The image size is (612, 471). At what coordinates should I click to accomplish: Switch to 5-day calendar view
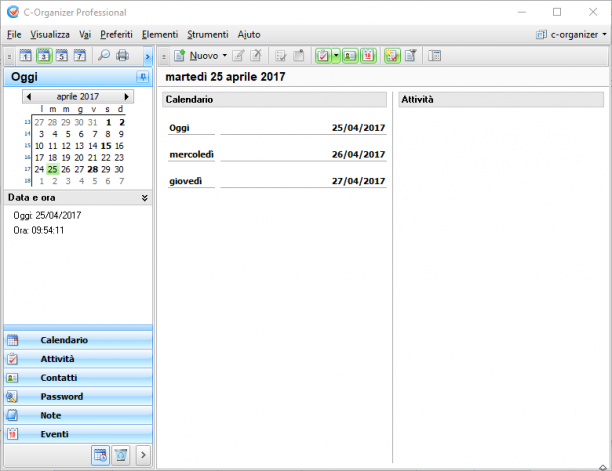[x=62, y=56]
